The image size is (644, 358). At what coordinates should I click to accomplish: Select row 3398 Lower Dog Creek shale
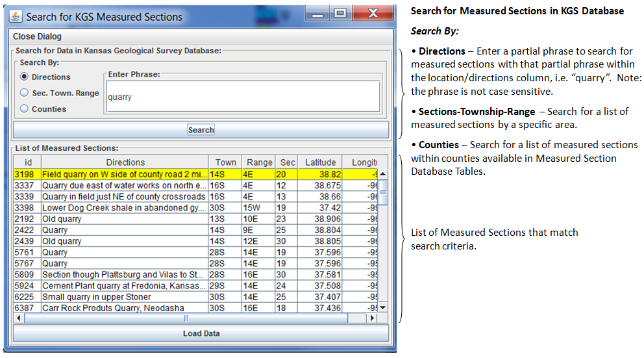click(195, 207)
